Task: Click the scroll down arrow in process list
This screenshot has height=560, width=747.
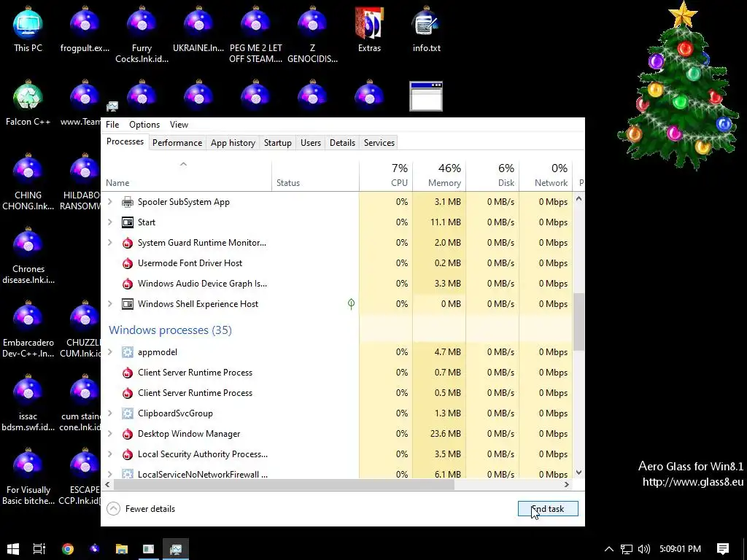Action: click(578, 472)
